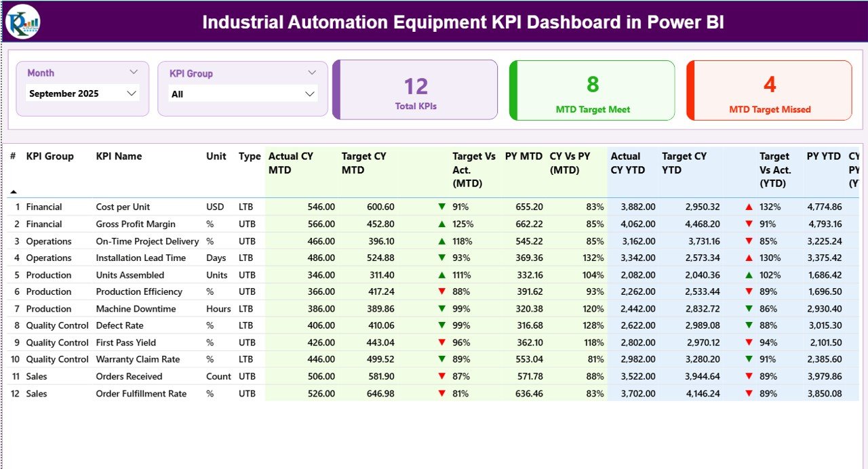Viewport: 868px width, 469px height.
Task: Click the sort arrow under the # column header
Action: pos(12,190)
